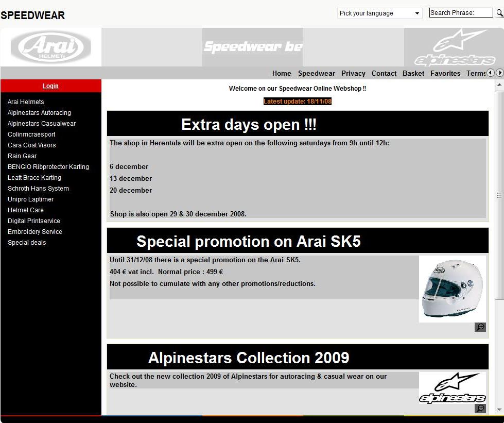
Task: Click the search magnifier icon
Action: coord(499,13)
